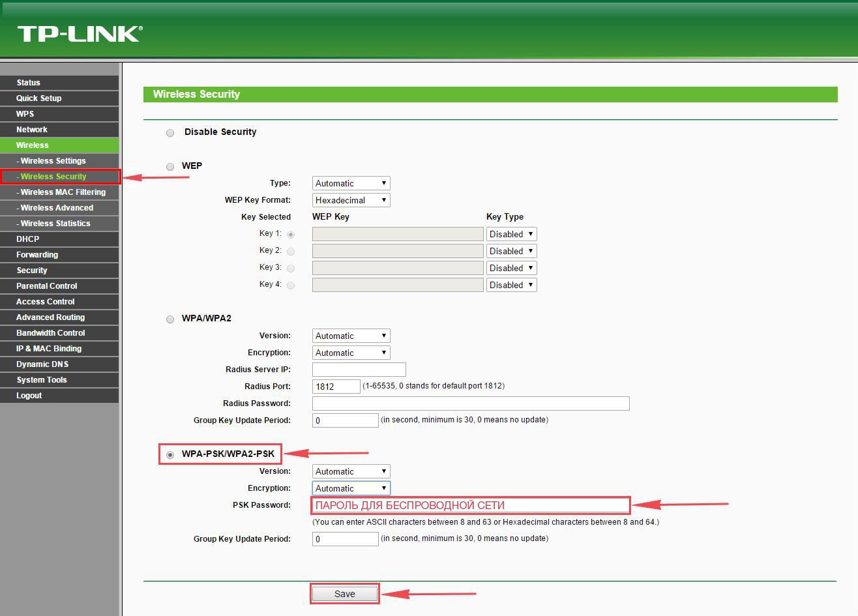Select the Key 1 radio button

tap(291, 234)
